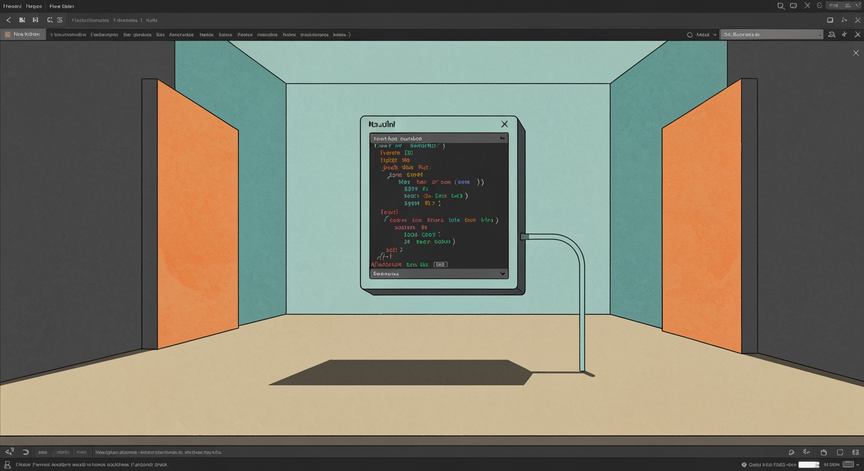Close the second toolbar row with its X
Viewport: 864px width, 471px height.
click(x=857, y=20)
